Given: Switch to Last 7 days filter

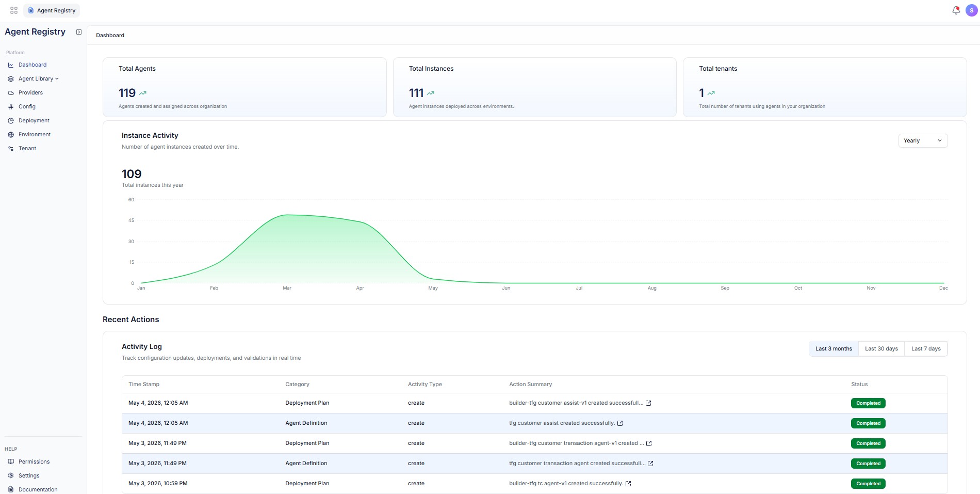Looking at the screenshot, I should click(x=926, y=349).
